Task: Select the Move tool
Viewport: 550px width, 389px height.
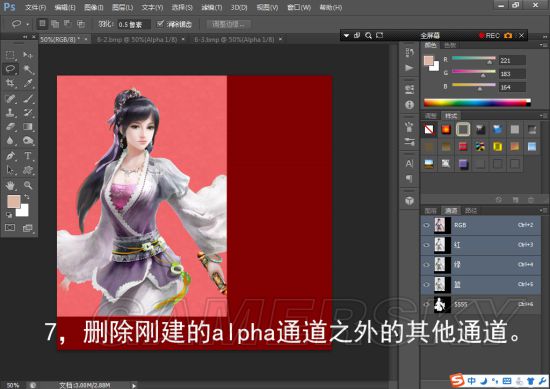Action: click(28, 55)
